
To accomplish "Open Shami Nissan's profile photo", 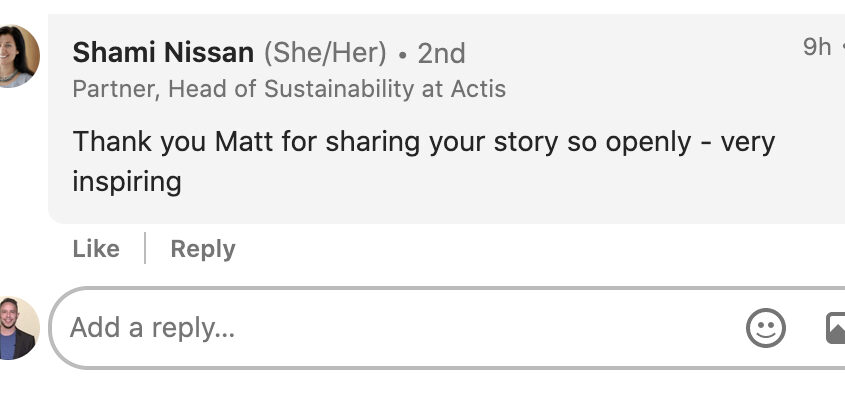I will click(x=19, y=56).
